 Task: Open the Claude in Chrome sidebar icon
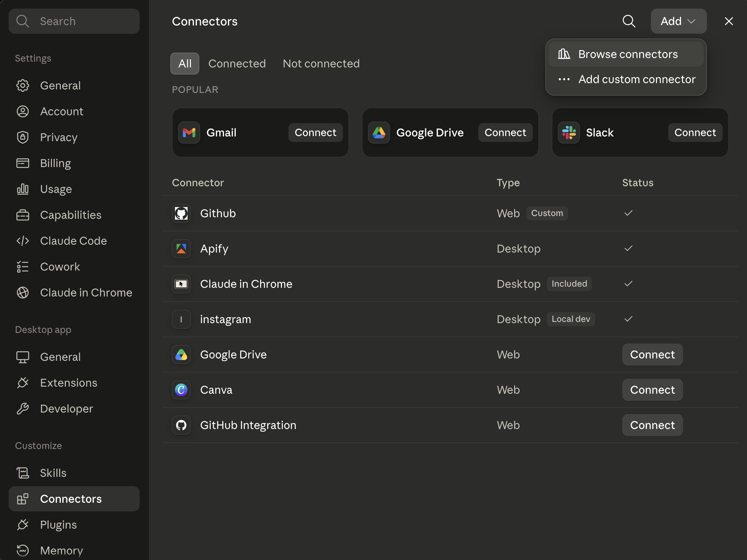pos(23,293)
